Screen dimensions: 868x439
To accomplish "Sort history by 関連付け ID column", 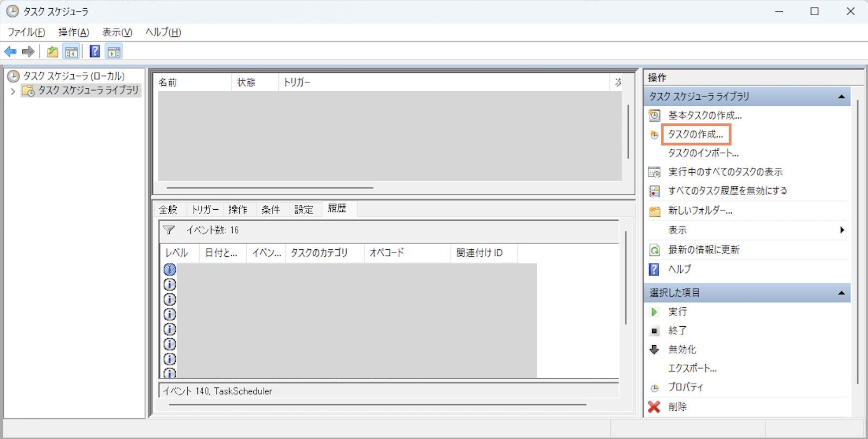I will coord(484,253).
